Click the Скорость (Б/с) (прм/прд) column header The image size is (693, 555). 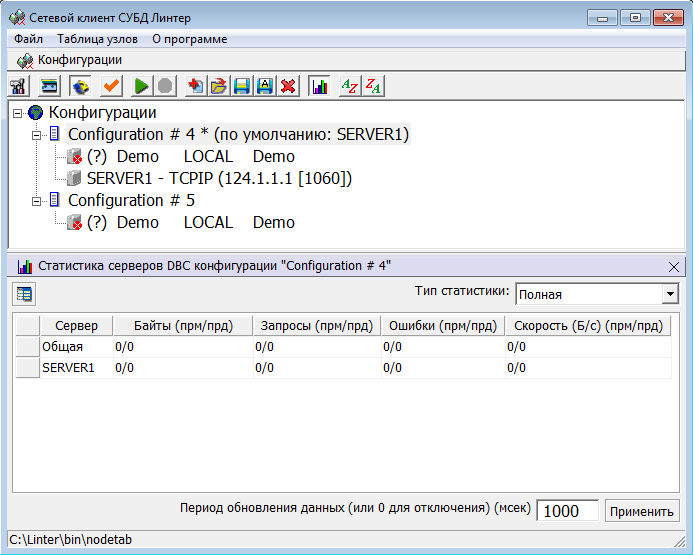588,326
